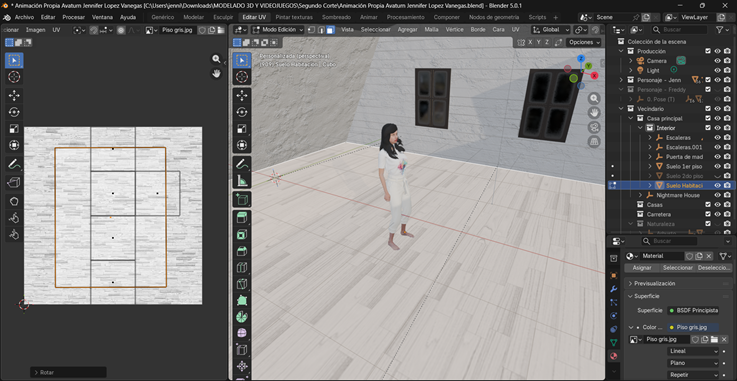Expand the Personaje - Jenn collection
The width and height of the screenshot is (737, 381).
click(621, 80)
